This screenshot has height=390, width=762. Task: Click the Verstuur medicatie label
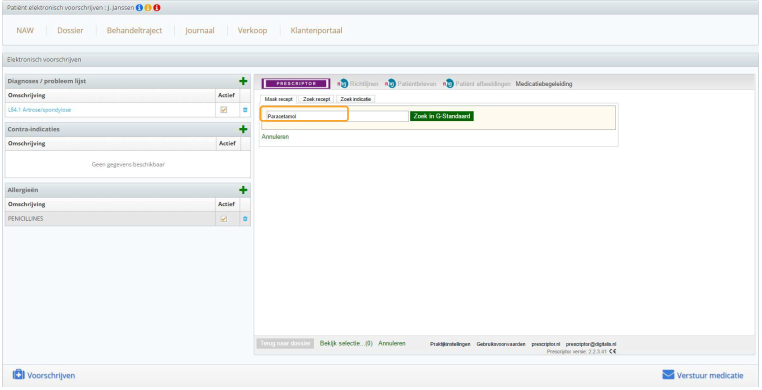[x=710, y=375]
